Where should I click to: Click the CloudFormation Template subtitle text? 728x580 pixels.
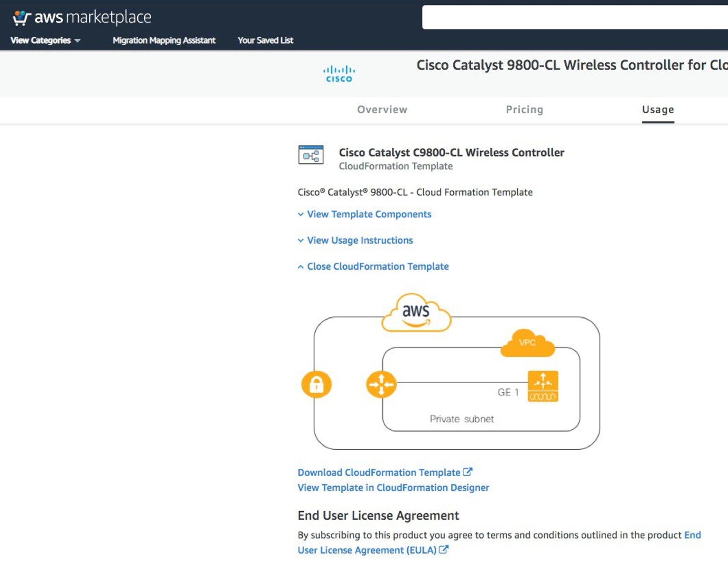point(396,166)
